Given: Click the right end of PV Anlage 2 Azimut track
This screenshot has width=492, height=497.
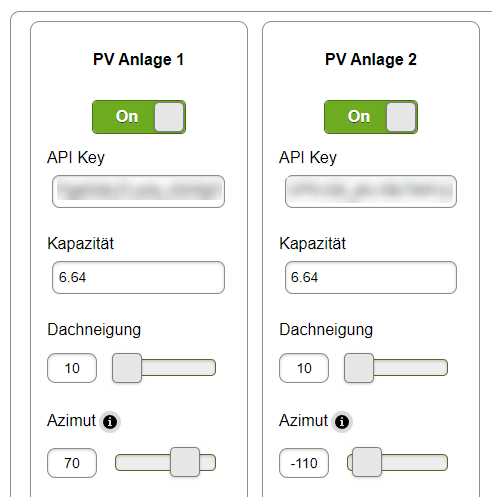Looking at the screenshot, I should [443, 462].
